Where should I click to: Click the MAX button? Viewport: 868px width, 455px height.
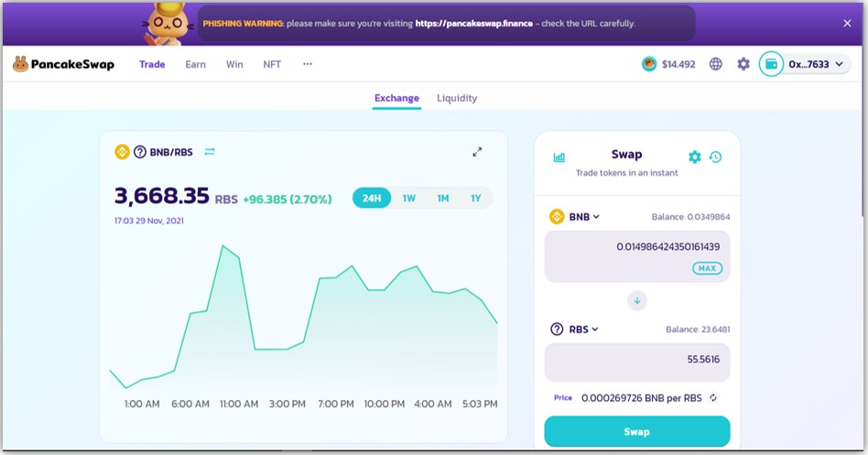(x=707, y=268)
